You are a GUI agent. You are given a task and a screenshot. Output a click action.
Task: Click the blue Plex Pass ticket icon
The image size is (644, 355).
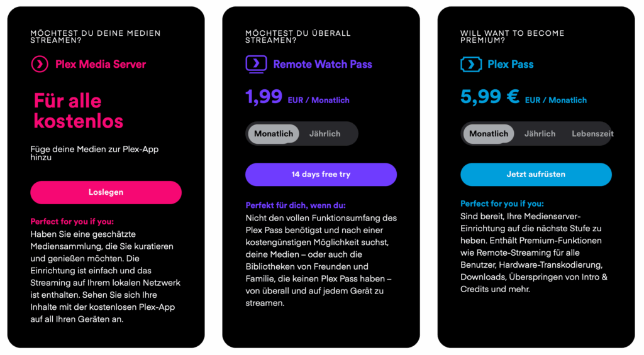[x=470, y=64]
